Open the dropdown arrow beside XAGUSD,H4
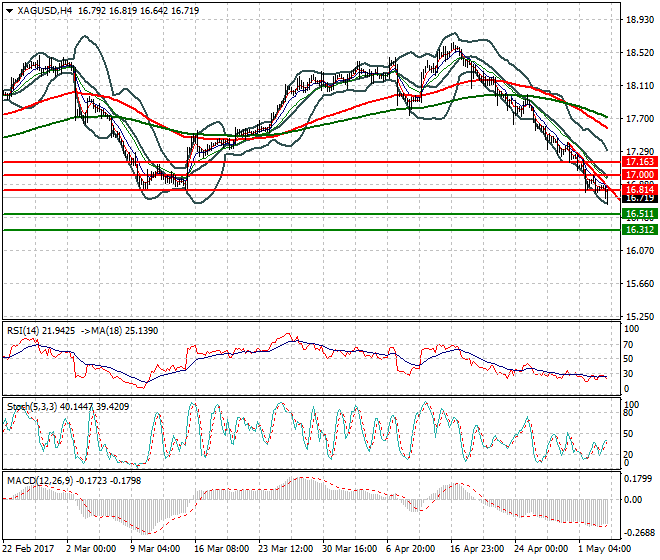This screenshot has width=660, height=560. (x=9, y=10)
